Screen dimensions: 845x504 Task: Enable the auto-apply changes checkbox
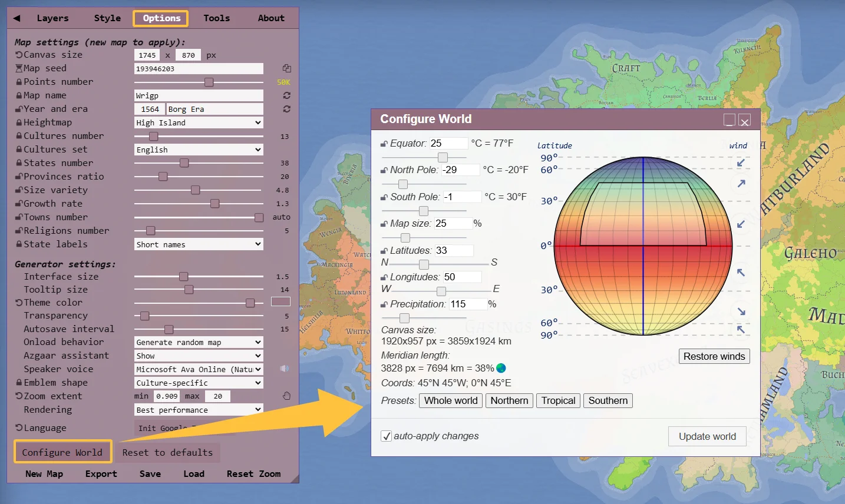tap(387, 436)
